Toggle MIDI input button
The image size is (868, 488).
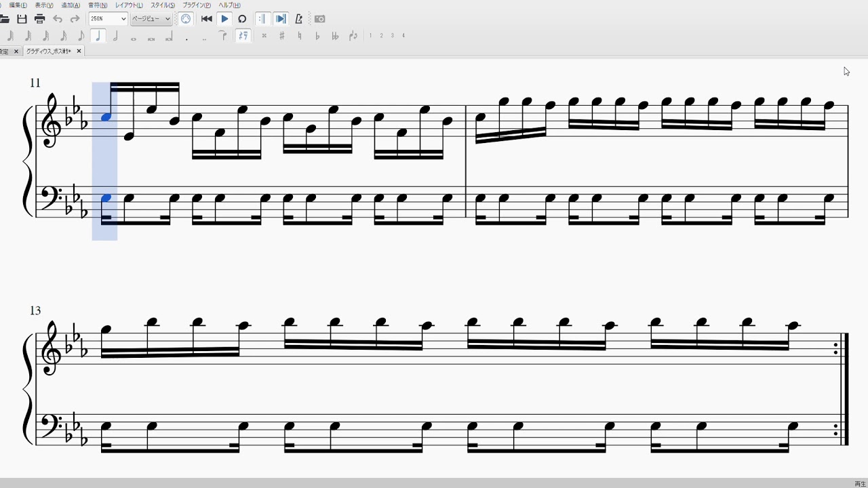coord(186,19)
